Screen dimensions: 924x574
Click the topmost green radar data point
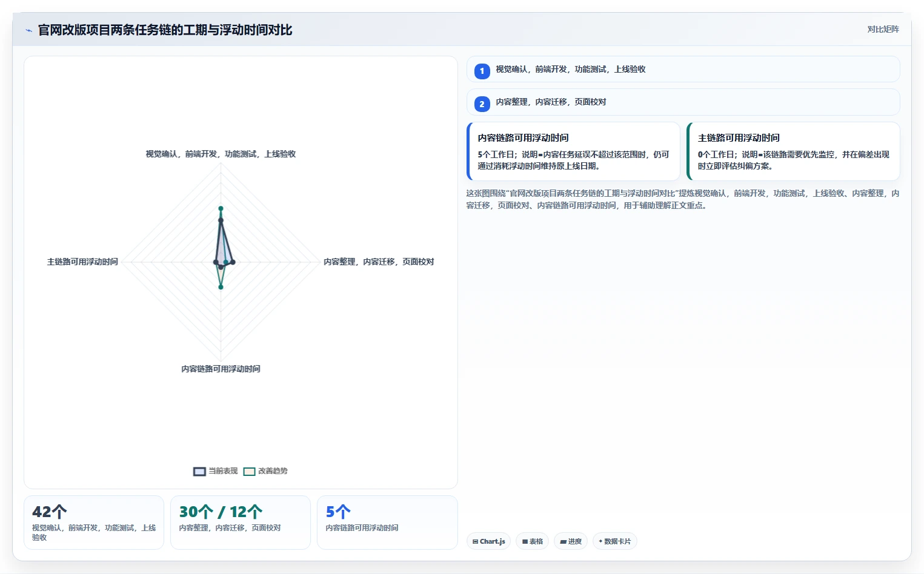click(221, 208)
